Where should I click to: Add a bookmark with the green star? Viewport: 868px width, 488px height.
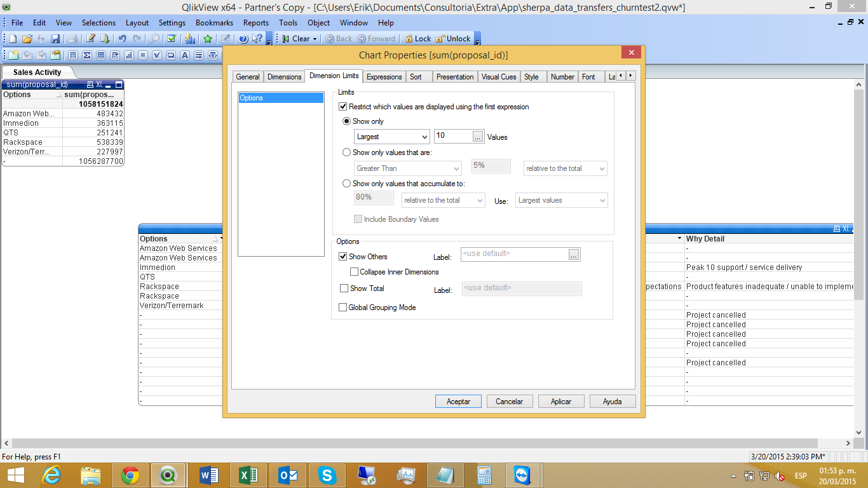(x=208, y=39)
